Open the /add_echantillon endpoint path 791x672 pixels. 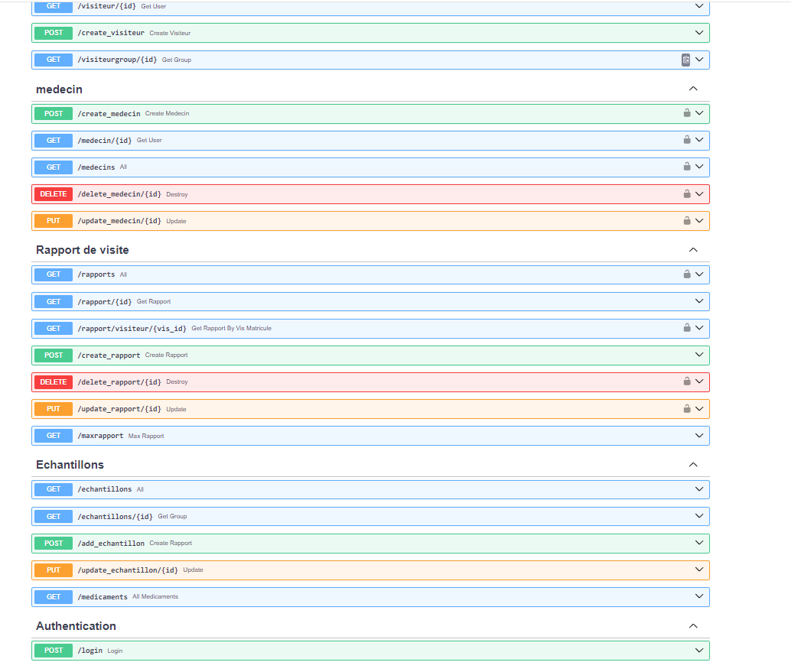point(111,544)
